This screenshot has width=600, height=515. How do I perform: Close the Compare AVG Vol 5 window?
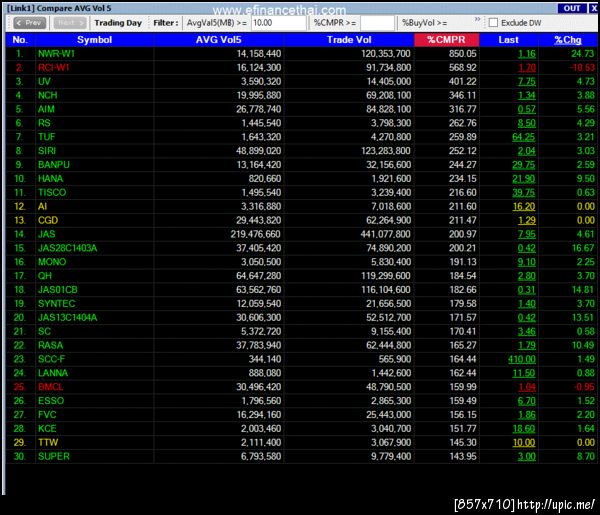[593, 8]
